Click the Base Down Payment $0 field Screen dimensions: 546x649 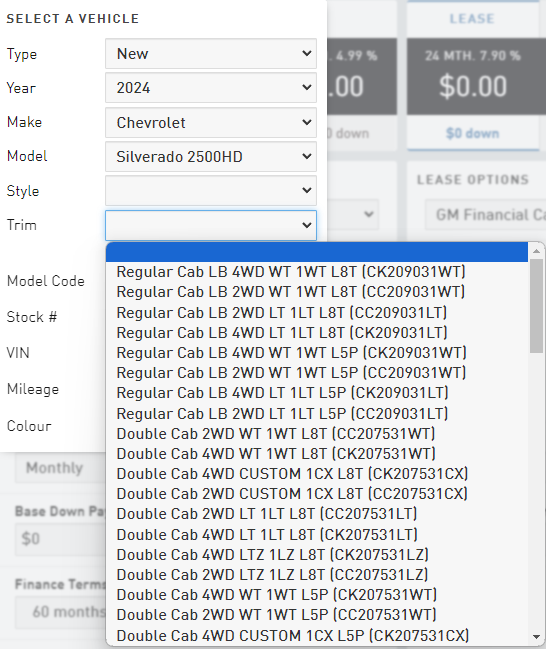60,539
